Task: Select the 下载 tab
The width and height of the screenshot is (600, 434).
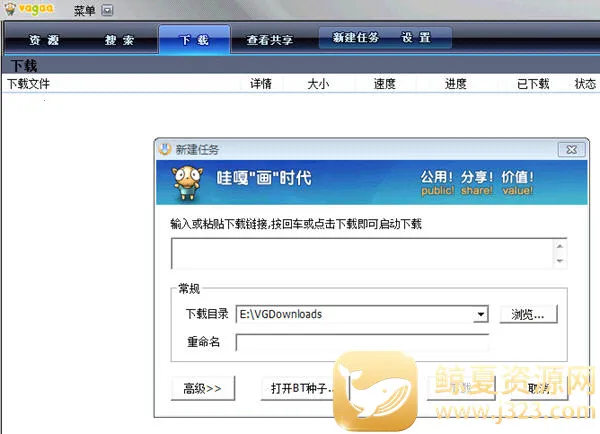Action: 194,40
